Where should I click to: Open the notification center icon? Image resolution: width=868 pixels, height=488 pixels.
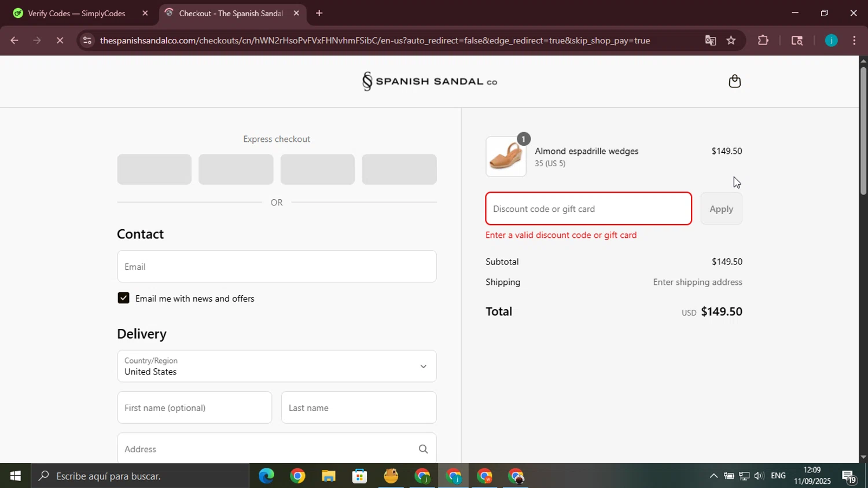(849, 477)
